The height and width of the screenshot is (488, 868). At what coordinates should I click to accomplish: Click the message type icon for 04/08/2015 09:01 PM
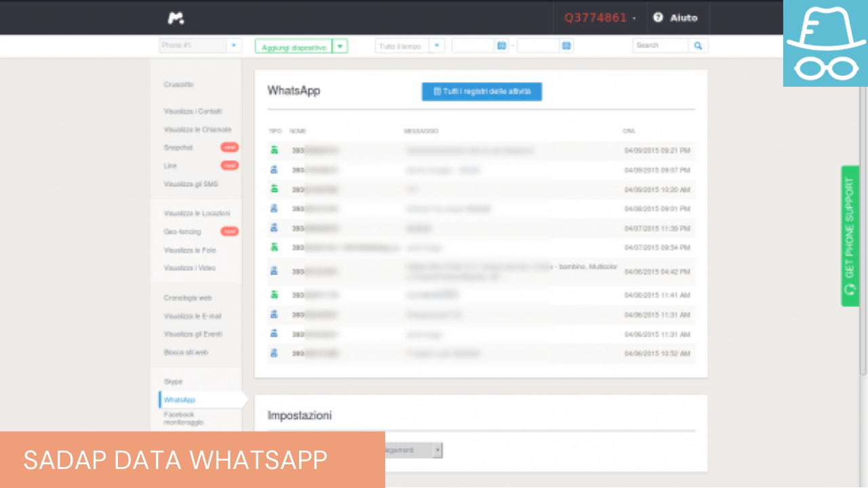pos(274,209)
